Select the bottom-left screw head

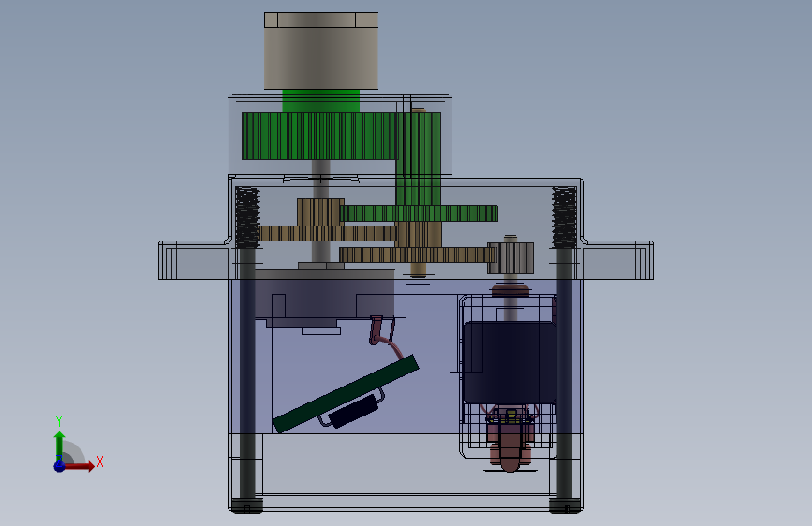tap(246, 505)
